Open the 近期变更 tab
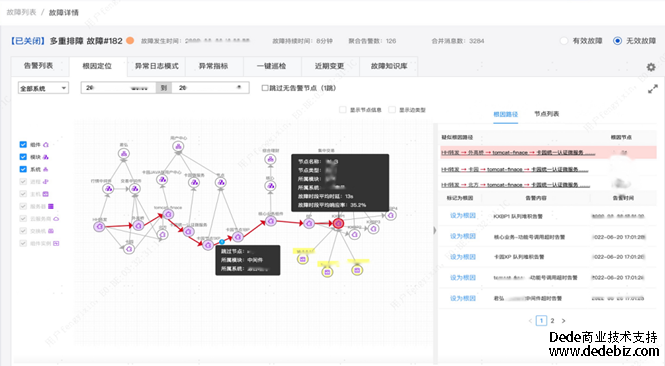Viewport: 665px width, 366px height. tap(330, 66)
